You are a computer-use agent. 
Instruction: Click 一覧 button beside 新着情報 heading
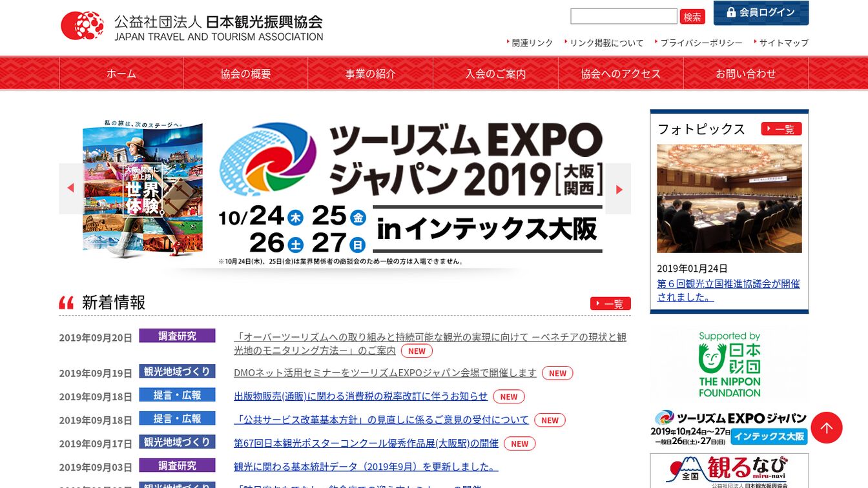coord(610,303)
